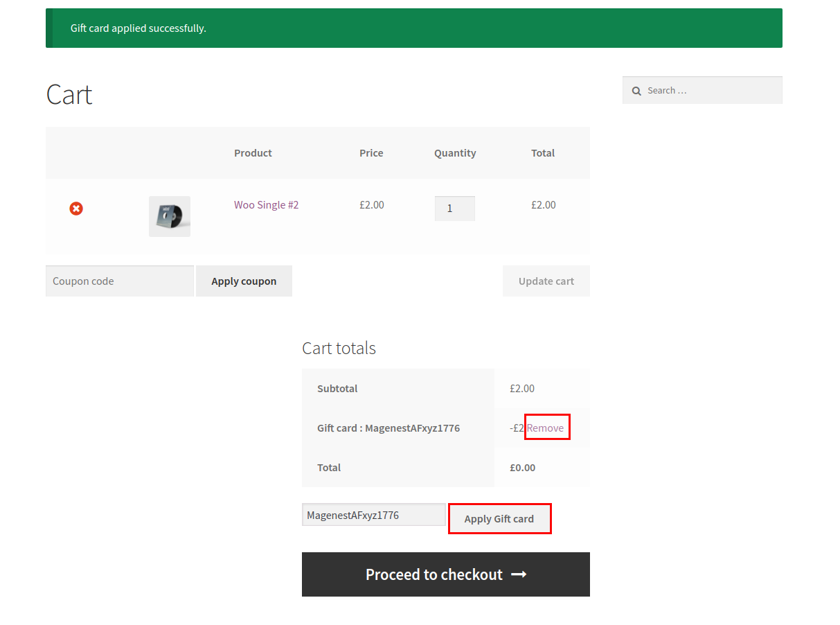Click into the Coupon code field
Image resolution: width=840 pixels, height=625 pixels.
tap(119, 281)
